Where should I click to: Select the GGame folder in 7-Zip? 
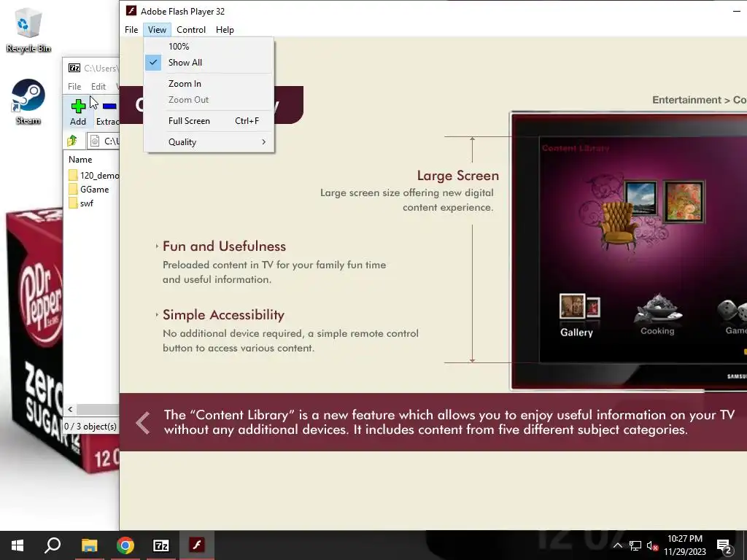pyautogui.click(x=89, y=190)
